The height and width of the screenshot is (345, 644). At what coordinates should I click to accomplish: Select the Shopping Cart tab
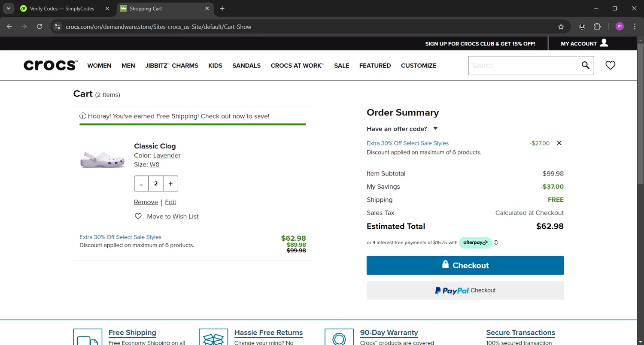(165, 9)
